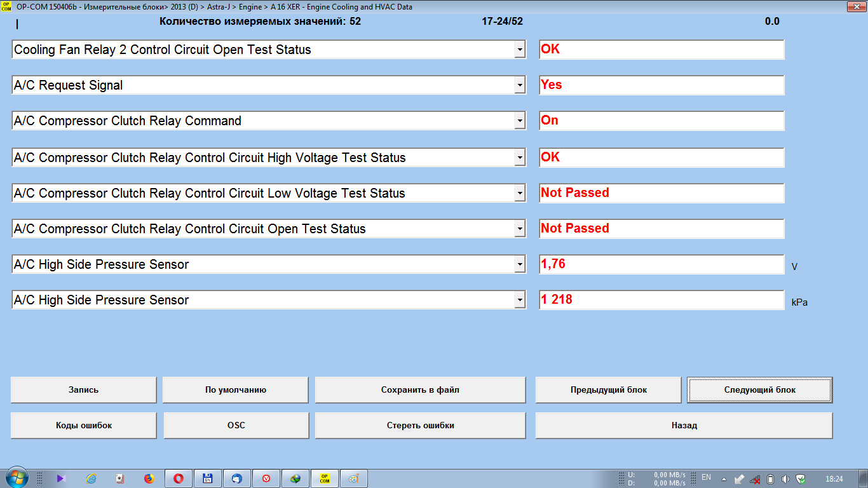Image resolution: width=868 pixels, height=488 pixels.
Task: Click the 17-24/52 range indicator text
Action: point(503,22)
